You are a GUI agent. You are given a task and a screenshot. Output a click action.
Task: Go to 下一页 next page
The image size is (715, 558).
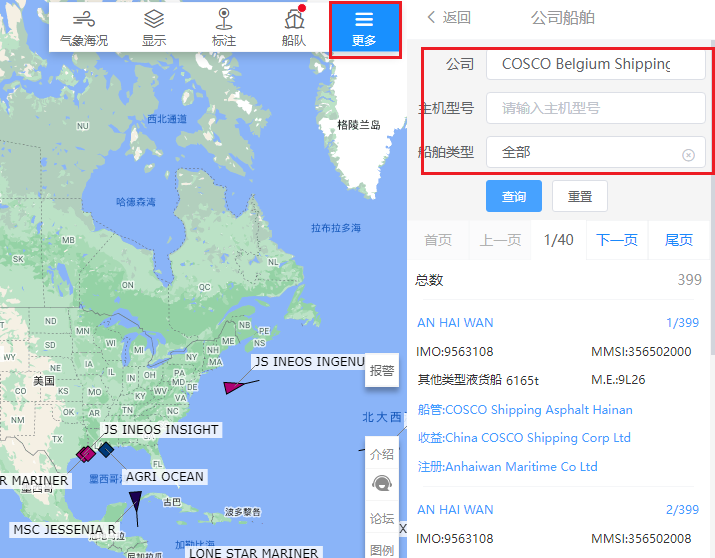[x=617, y=240]
